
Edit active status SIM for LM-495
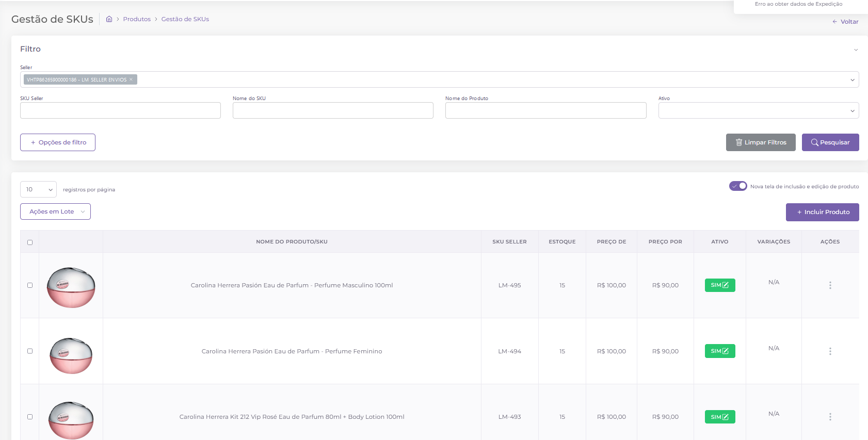click(x=720, y=285)
